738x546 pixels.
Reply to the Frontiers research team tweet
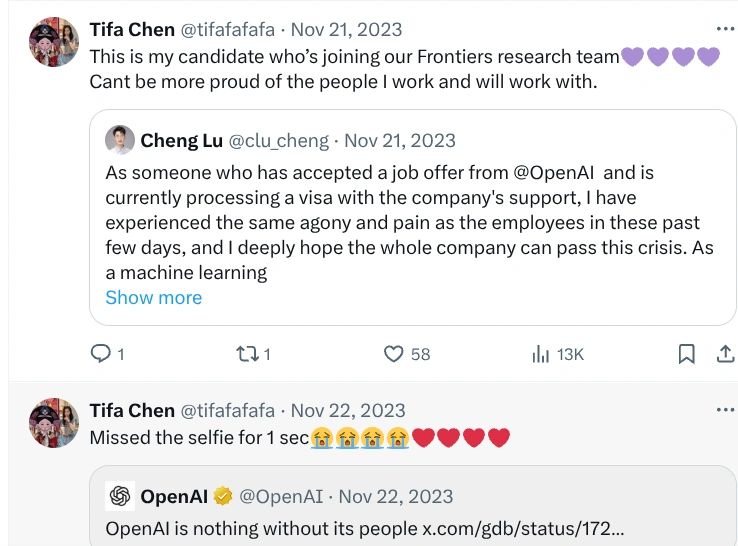[101, 353]
